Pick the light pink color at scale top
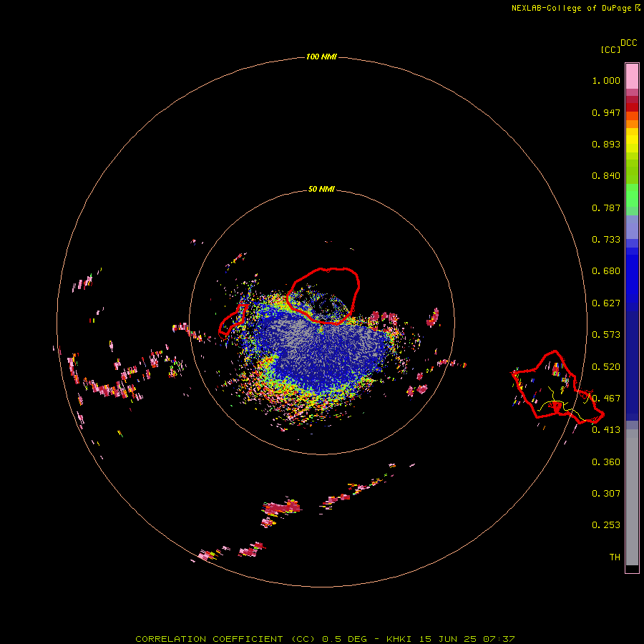Viewport: 644px width, 644px height. click(632, 77)
